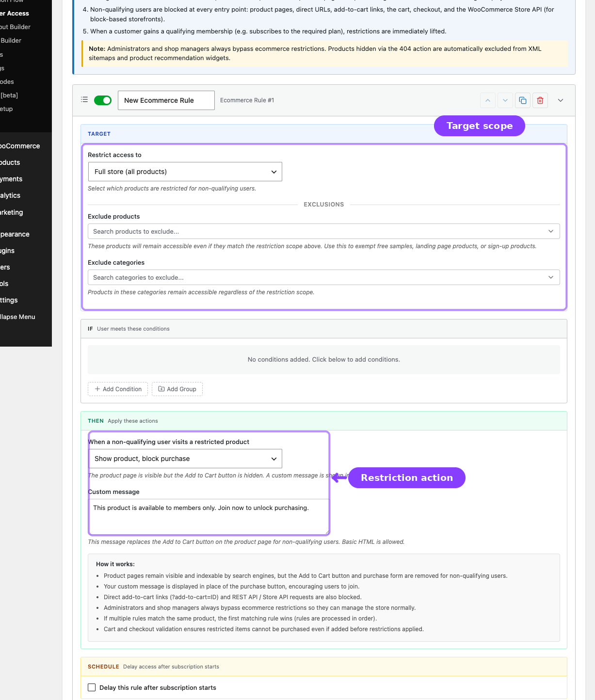The image size is (595, 700).
Task: Open Marketing menu in the sidebar
Action: tap(12, 212)
